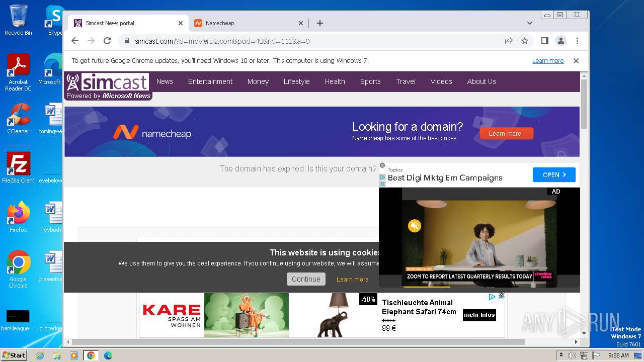The width and height of the screenshot is (644, 362).
Task: Open the Chrome three-dot menu
Action: (x=577, y=41)
